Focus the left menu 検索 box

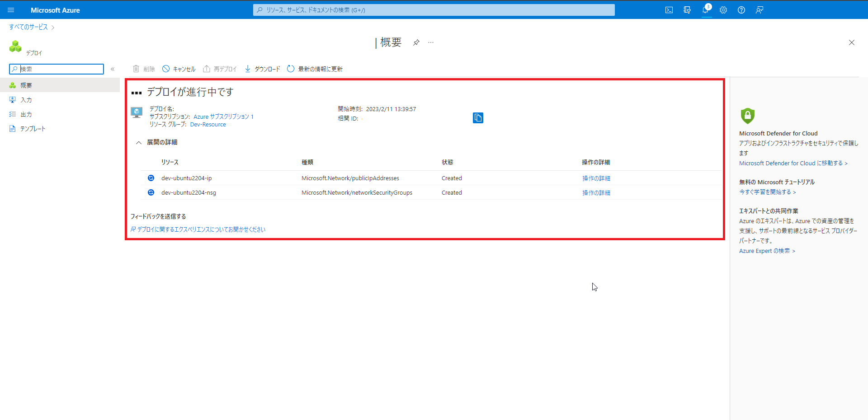point(57,69)
